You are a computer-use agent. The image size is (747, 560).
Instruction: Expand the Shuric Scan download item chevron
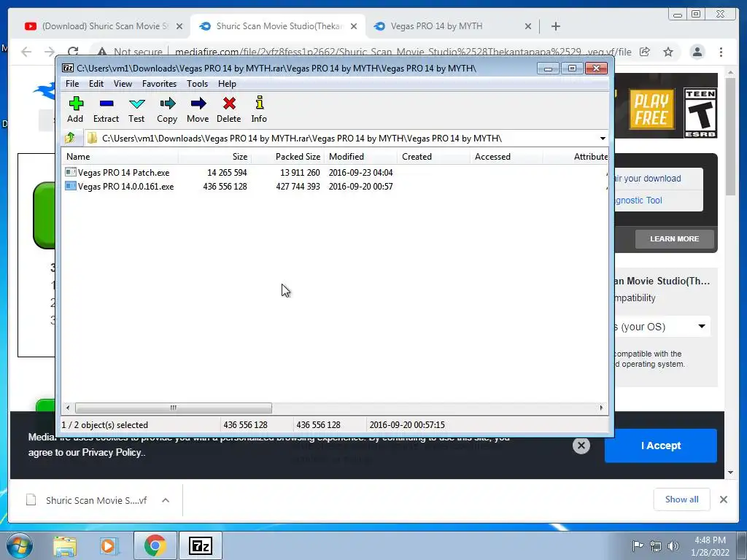point(166,500)
